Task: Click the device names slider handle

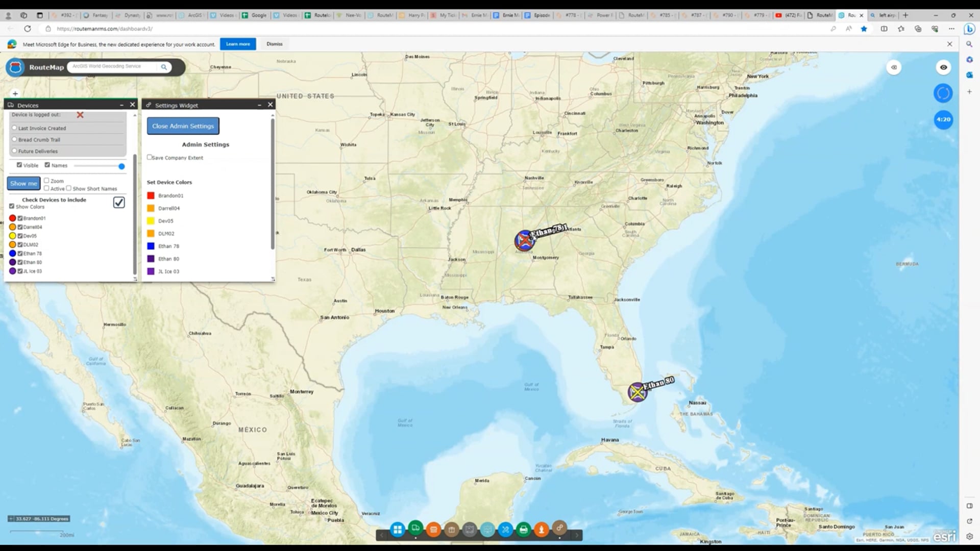Action: point(121,166)
